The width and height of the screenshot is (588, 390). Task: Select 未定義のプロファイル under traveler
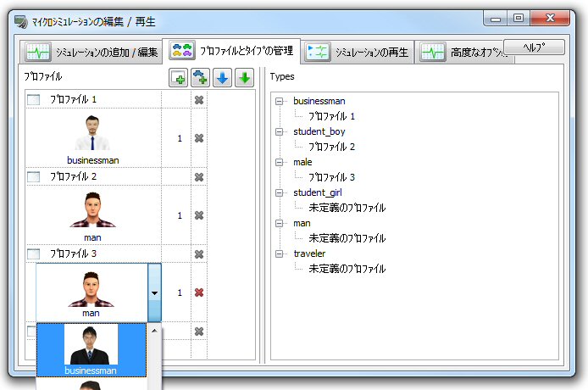pos(347,269)
